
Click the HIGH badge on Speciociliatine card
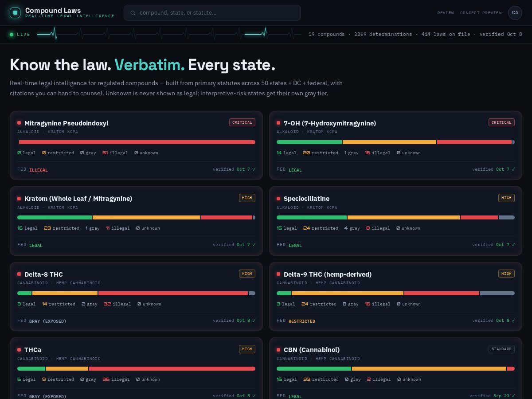click(506, 198)
